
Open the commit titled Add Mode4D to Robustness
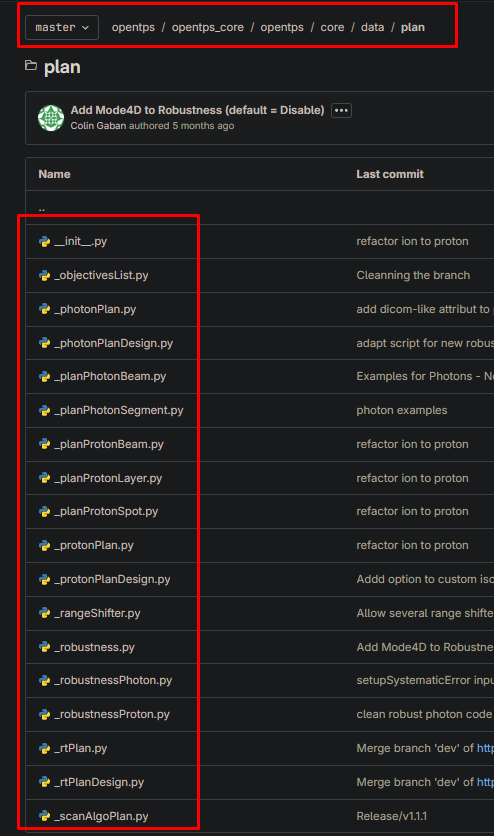coord(197,110)
